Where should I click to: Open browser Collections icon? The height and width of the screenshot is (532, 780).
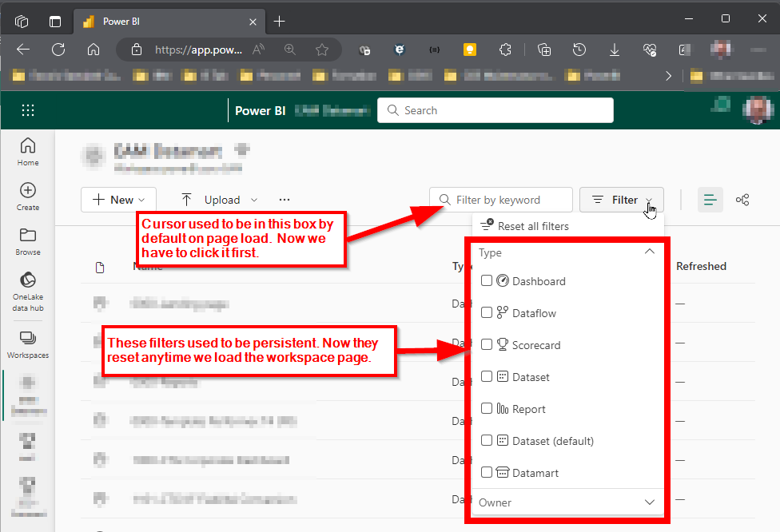544,50
